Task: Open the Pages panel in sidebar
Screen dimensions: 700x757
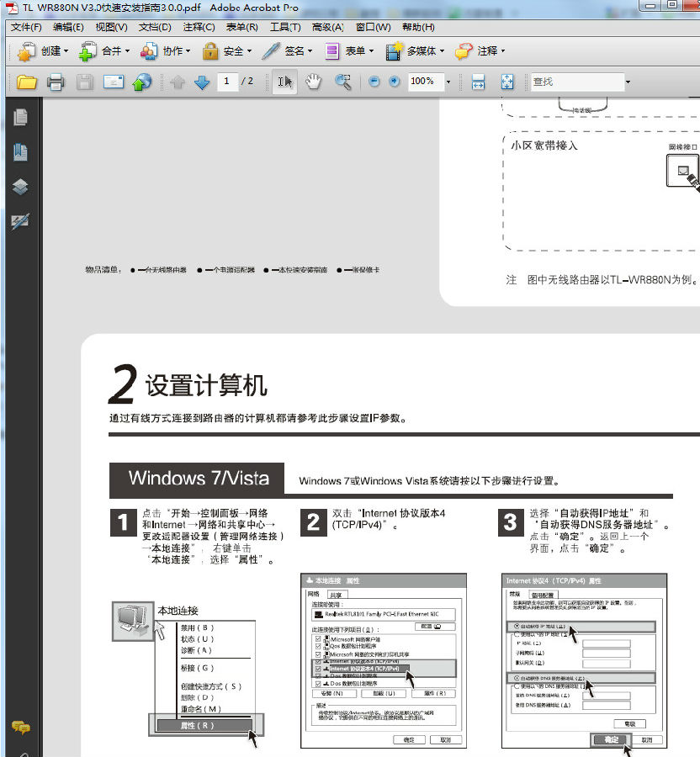Action: pyautogui.click(x=20, y=117)
